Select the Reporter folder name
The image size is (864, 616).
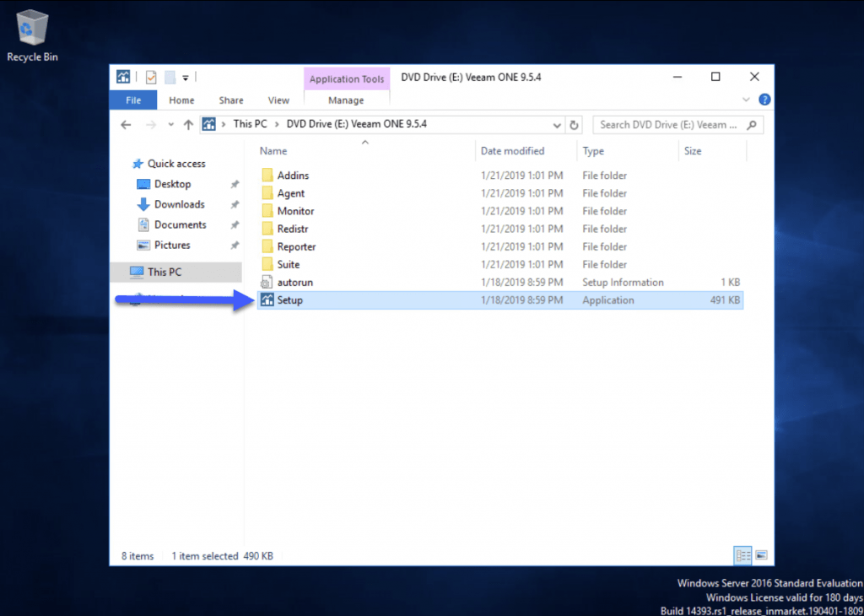coord(296,247)
